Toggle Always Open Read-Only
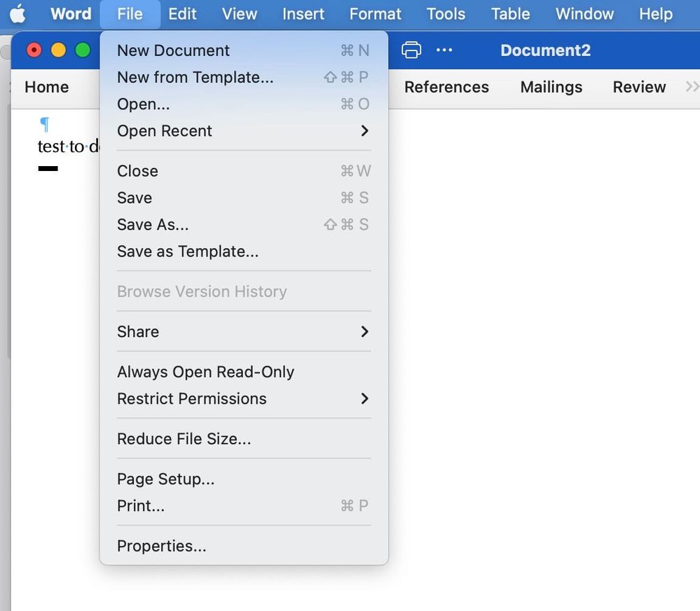Image resolution: width=700 pixels, height=611 pixels. pyautogui.click(x=244, y=372)
